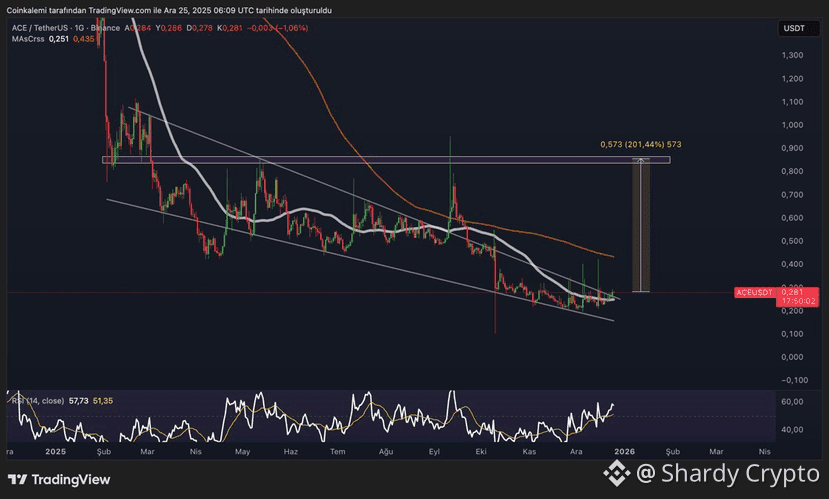
Task: Click the Ara label before 2026
Action: 576,452
